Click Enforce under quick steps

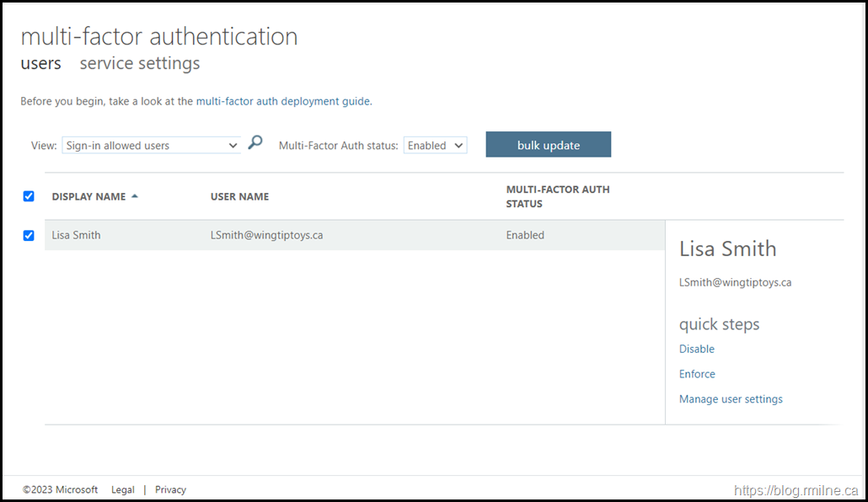point(697,374)
